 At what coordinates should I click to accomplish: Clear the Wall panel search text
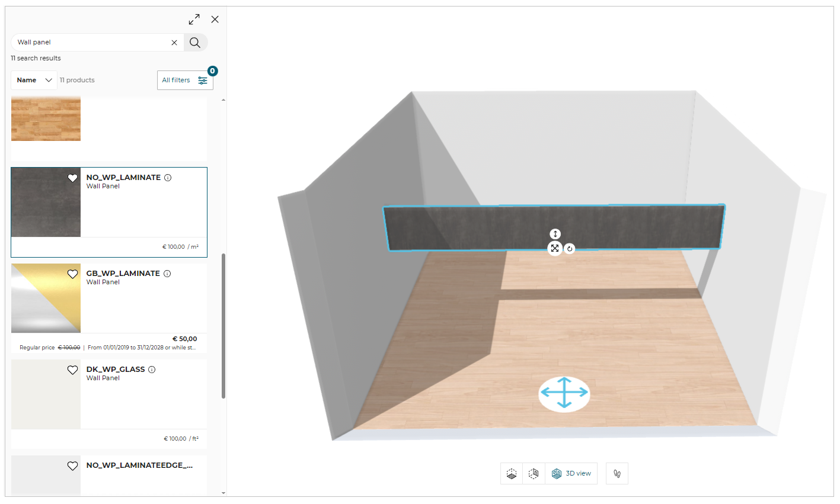174,43
